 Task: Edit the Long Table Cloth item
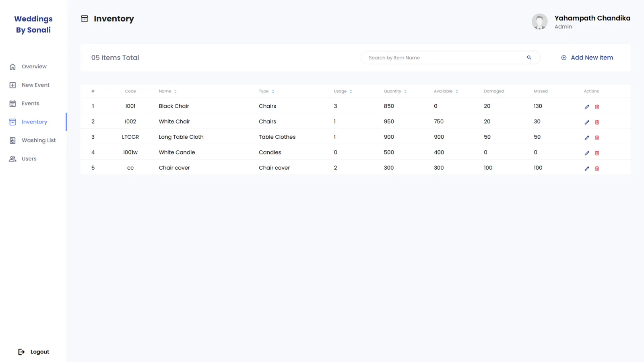pyautogui.click(x=587, y=138)
